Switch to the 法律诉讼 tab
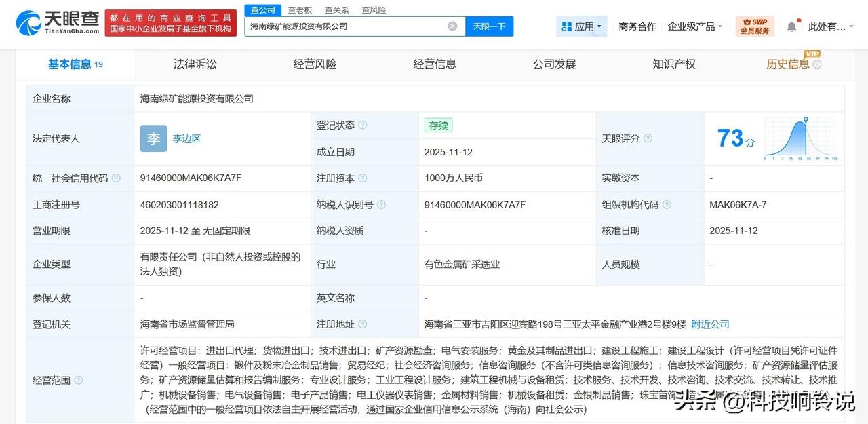 tap(195, 64)
